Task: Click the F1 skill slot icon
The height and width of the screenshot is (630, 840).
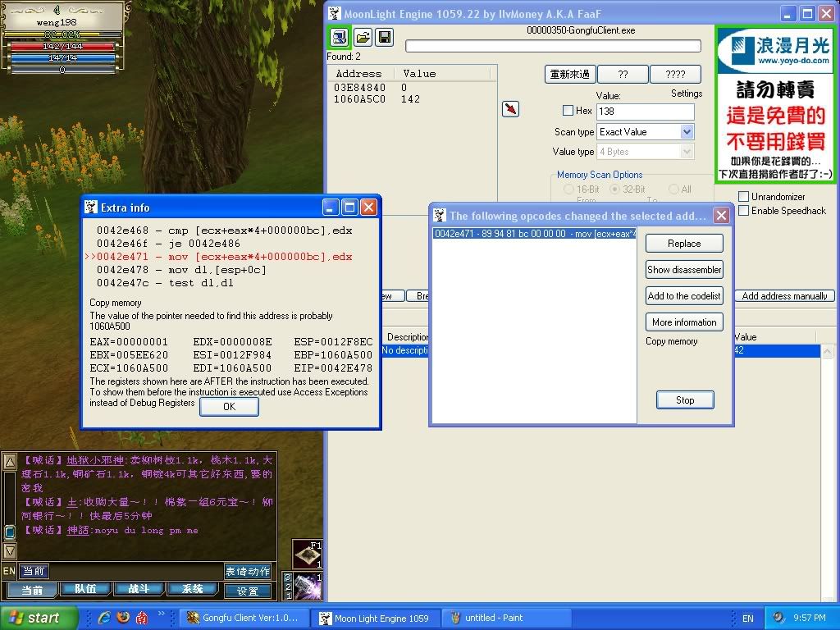Action: (309, 554)
